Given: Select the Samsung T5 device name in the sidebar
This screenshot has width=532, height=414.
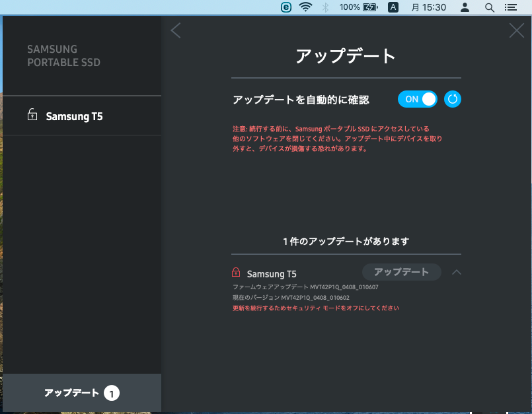Looking at the screenshot, I should (74, 116).
